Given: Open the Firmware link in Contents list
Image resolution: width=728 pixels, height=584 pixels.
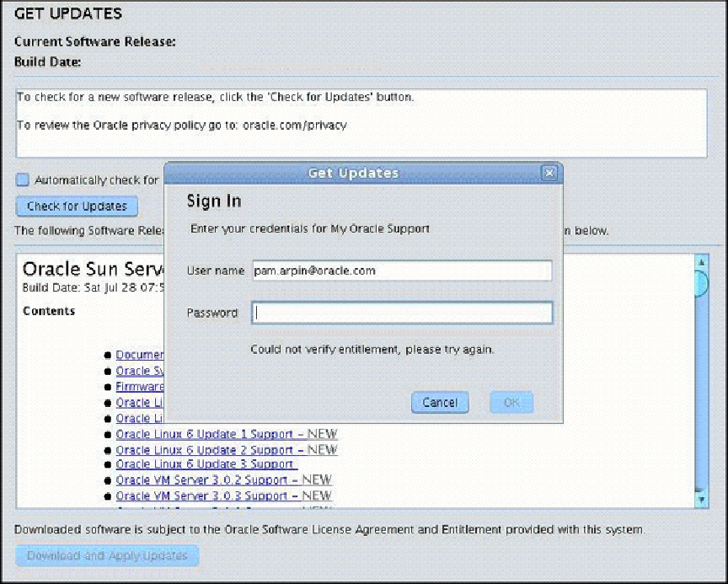Looking at the screenshot, I should [x=139, y=387].
